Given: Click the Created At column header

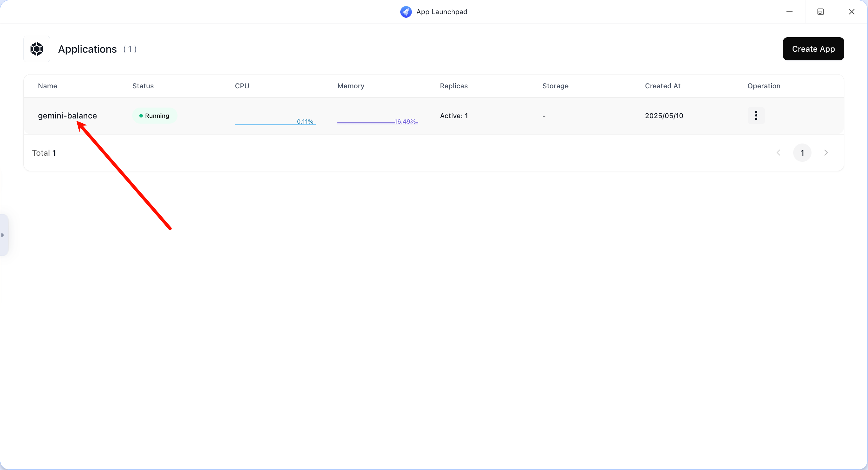Looking at the screenshot, I should tap(663, 86).
